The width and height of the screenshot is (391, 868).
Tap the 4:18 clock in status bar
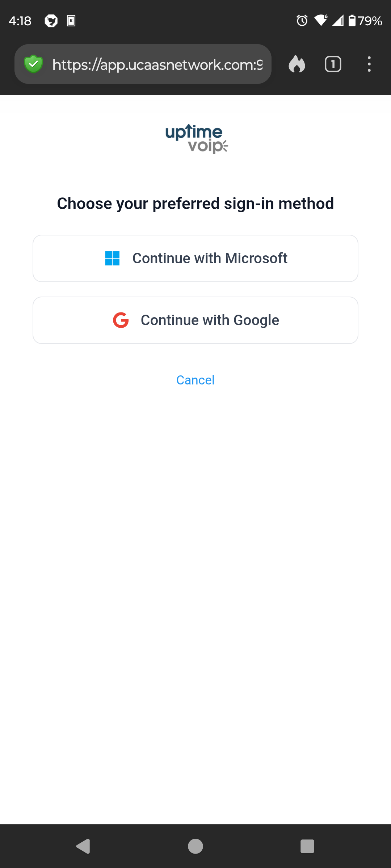(20, 21)
